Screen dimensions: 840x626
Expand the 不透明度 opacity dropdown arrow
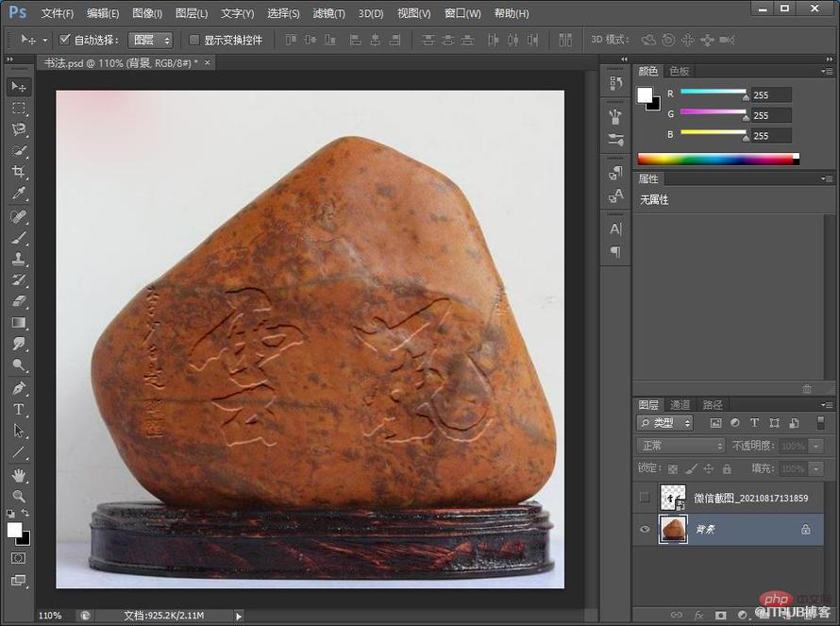point(816,446)
